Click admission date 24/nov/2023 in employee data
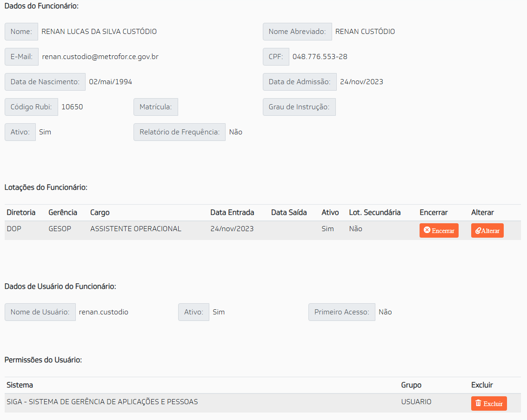 click(361, 82)
